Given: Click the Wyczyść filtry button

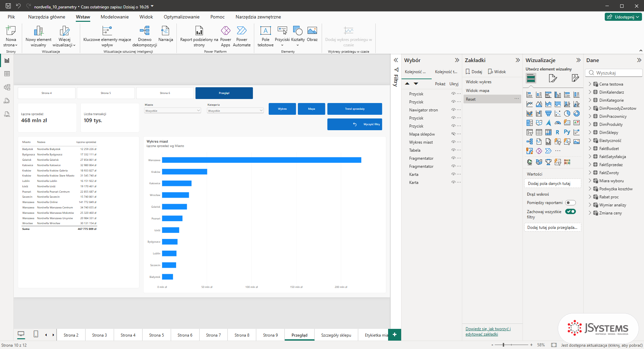Looking at the screenshot, I should click(355, 124).
